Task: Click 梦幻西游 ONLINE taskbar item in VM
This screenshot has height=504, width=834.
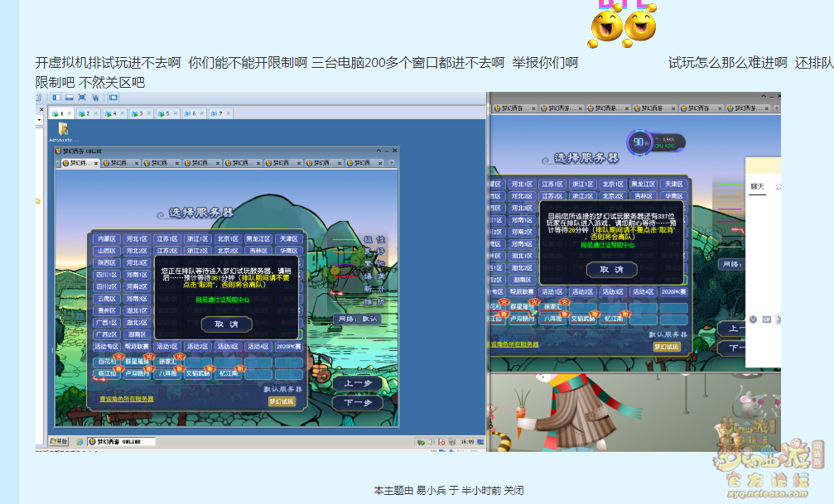Action: coord(121,441)
